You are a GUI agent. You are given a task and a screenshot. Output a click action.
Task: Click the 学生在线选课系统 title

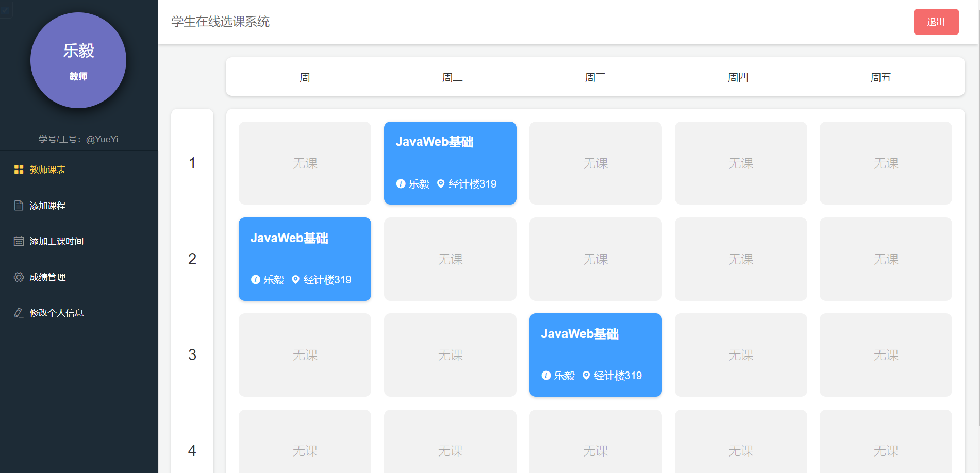pyautogui.click(x=221, y=22)
